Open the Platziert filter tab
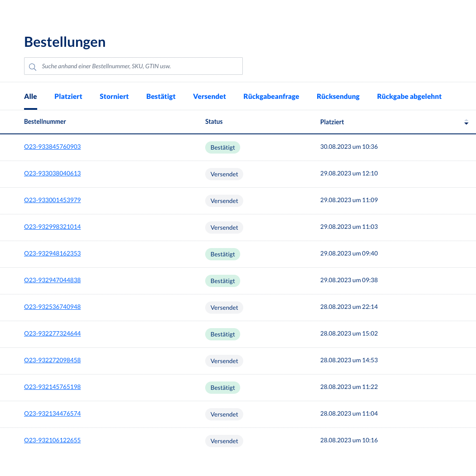Image resolution: width=476 pixels, height=476 pixels. click(x=68, y=96)
